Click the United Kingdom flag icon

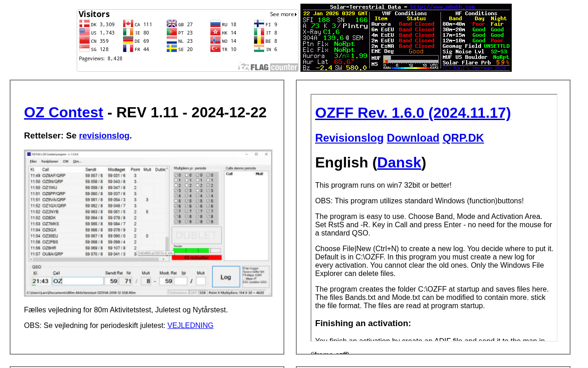[x=172, y=24]
